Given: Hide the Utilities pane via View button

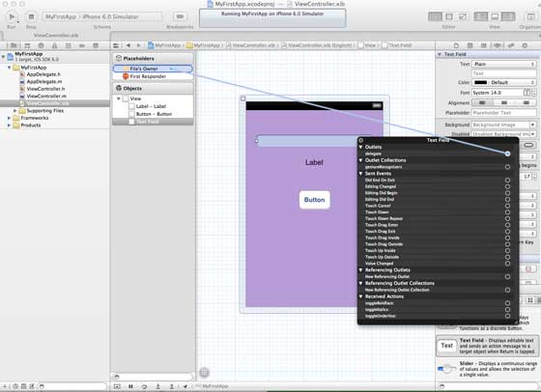Looking at the screenshot, I should 508,16.
